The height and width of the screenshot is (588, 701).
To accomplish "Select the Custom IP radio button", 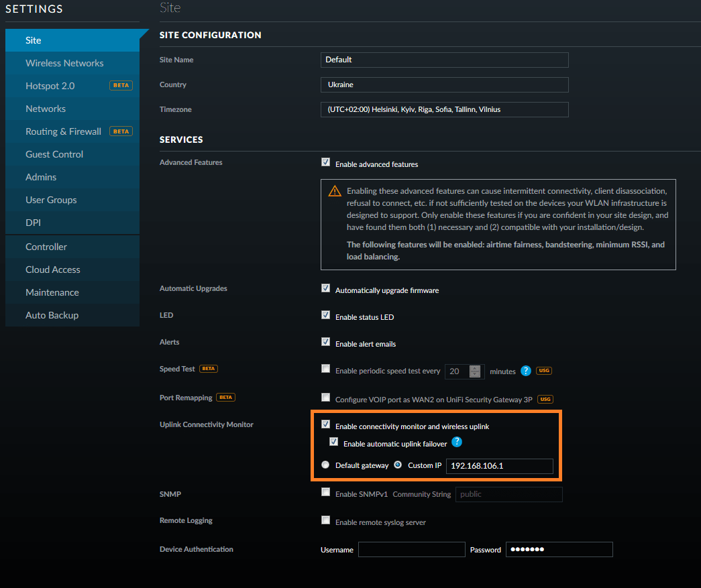I will [398, 465].
